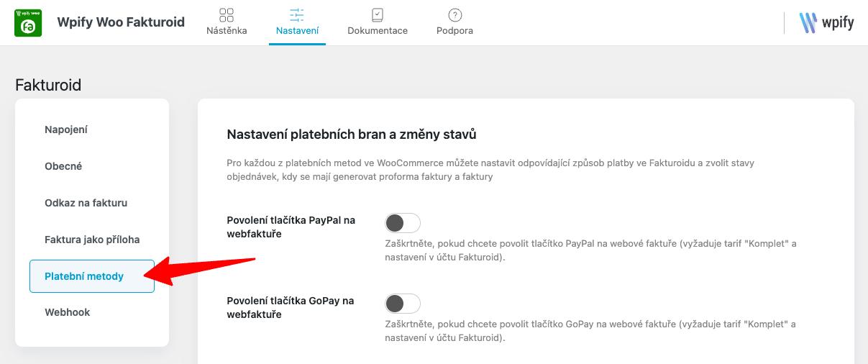Select the Platební metody section
The width and height of the screenshot is (868, 364).
click(84, 276)
